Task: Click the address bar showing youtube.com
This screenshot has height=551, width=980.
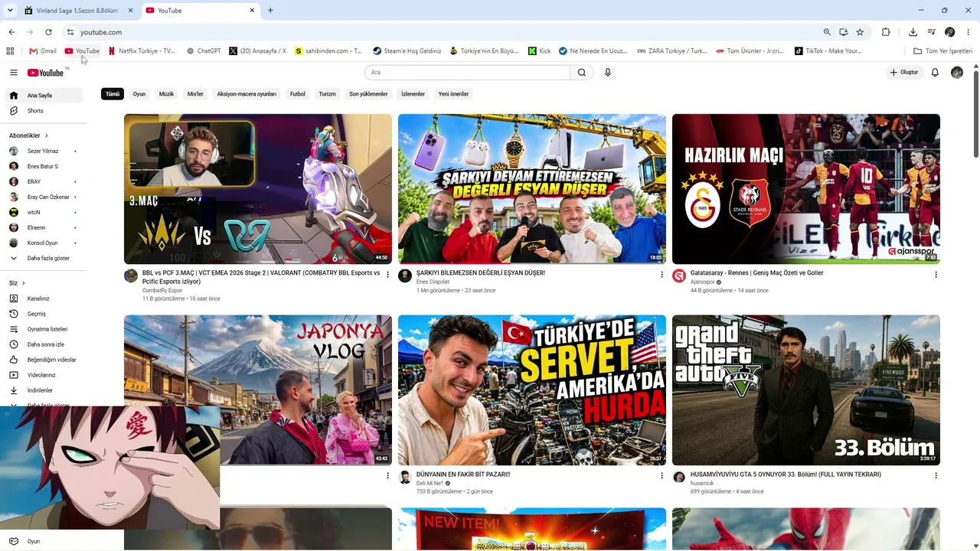Action: point(444,32)
